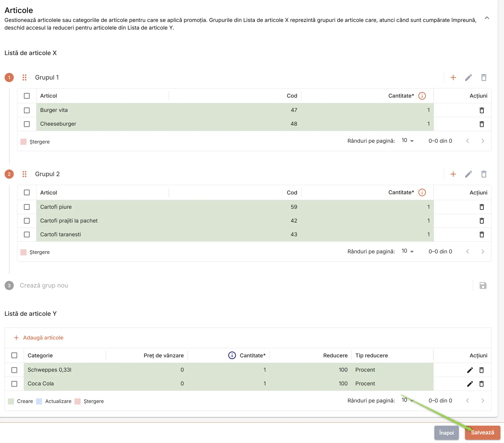The image size is (504, 443).
Task: Delete the Cartofi piure row
Action: [482, 207]
